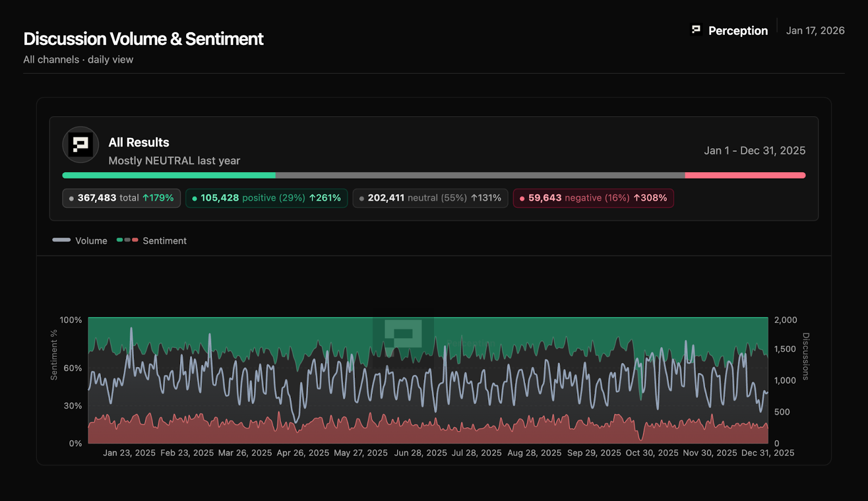868x501 pixels.
Task: Select the 59,643 negative filter badge
Action: pos(593,198)
